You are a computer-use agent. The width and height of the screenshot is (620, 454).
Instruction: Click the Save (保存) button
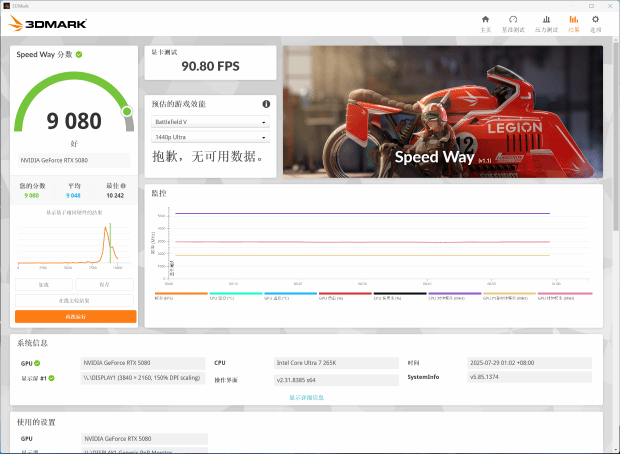(x=104, y=284)
